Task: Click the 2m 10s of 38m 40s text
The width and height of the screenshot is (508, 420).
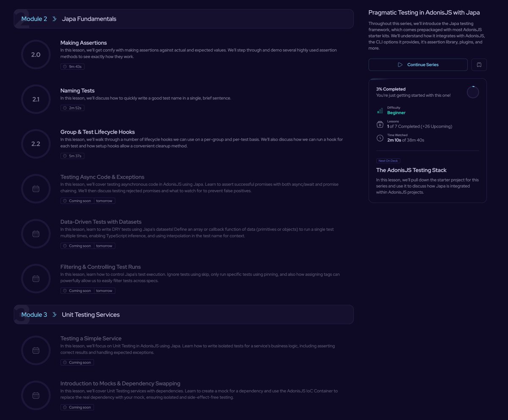Action: tap(406, 140)
